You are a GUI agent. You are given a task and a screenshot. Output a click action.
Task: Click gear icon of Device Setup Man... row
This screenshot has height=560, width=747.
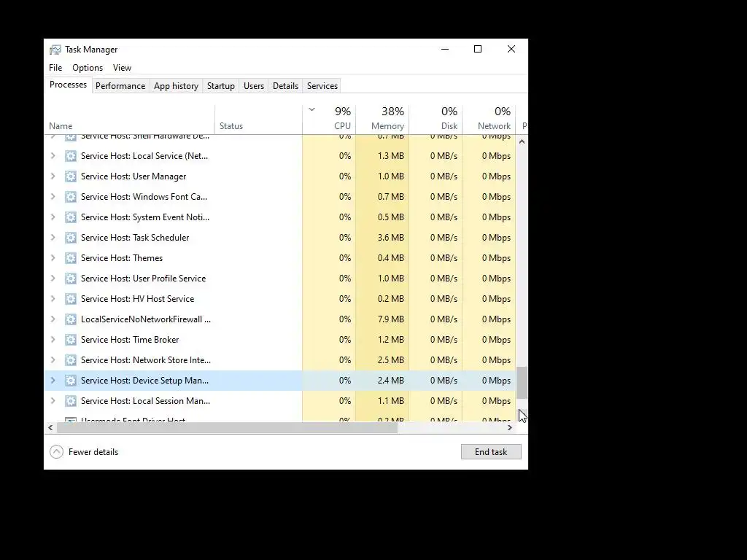click(x=71, y=381)
